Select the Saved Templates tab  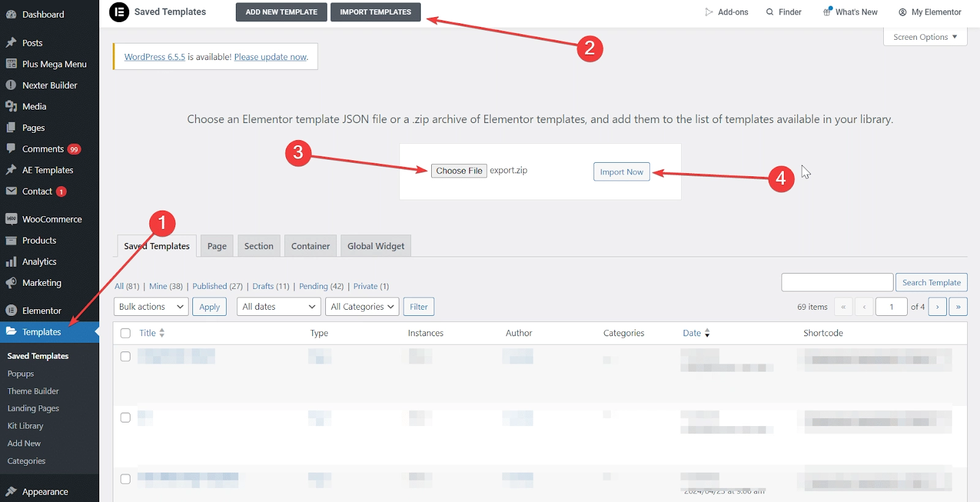pyautogui.click(x=157, y=246)
